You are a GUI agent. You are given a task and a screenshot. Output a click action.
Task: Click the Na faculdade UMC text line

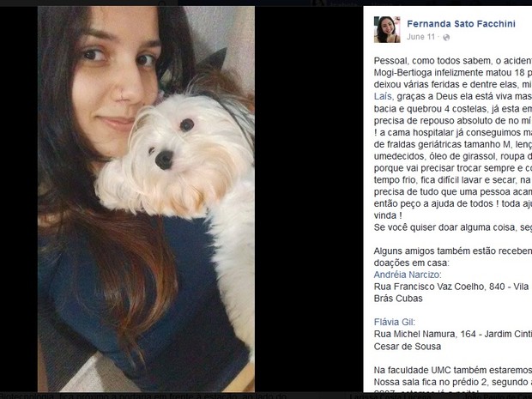tap(453, 370)
